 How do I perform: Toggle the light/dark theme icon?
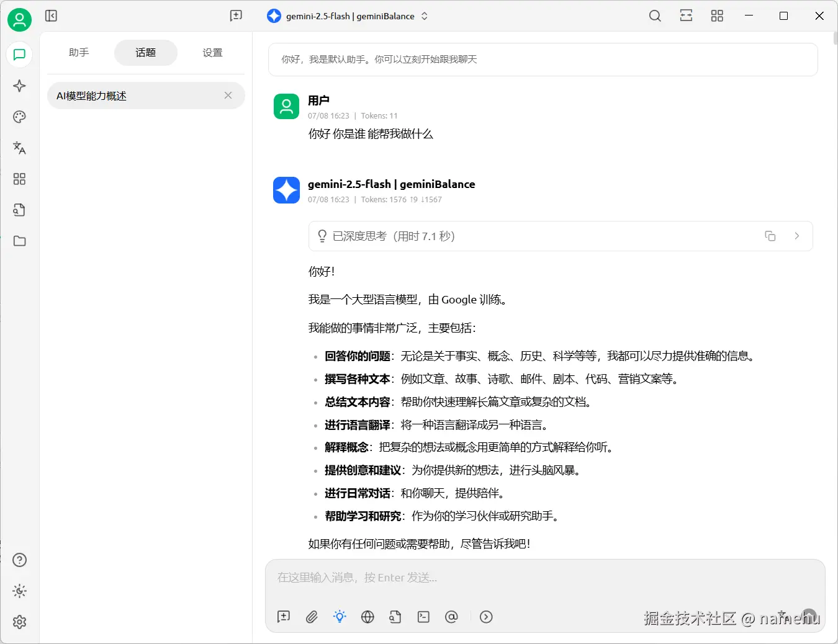click(19, 591)
